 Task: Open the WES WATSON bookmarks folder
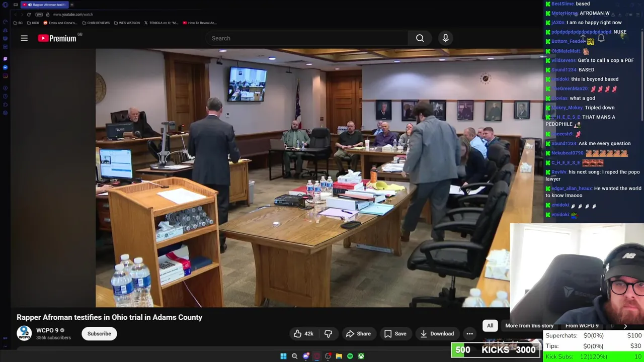point(127,23)
